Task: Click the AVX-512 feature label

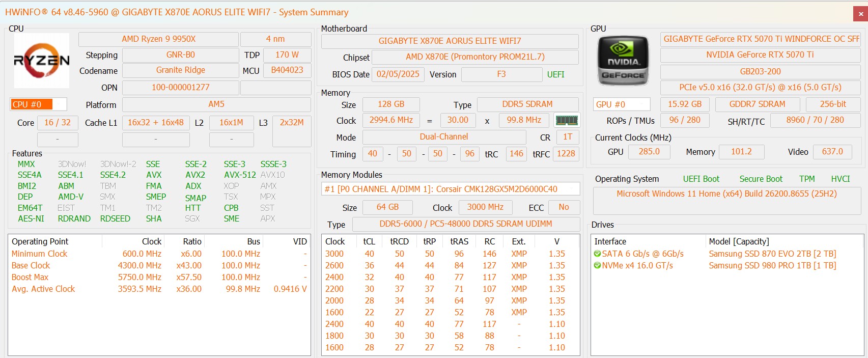Action: (240, 175)
